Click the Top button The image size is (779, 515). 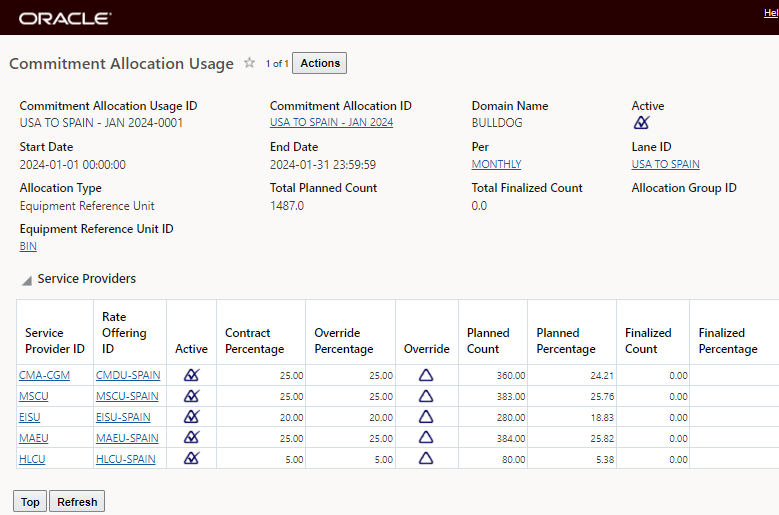[x=30, y=502]
